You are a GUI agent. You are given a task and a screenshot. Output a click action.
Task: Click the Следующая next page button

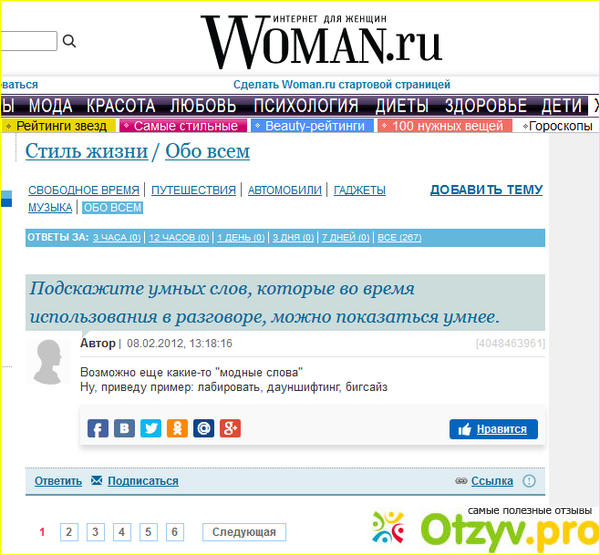click(244, 532)
